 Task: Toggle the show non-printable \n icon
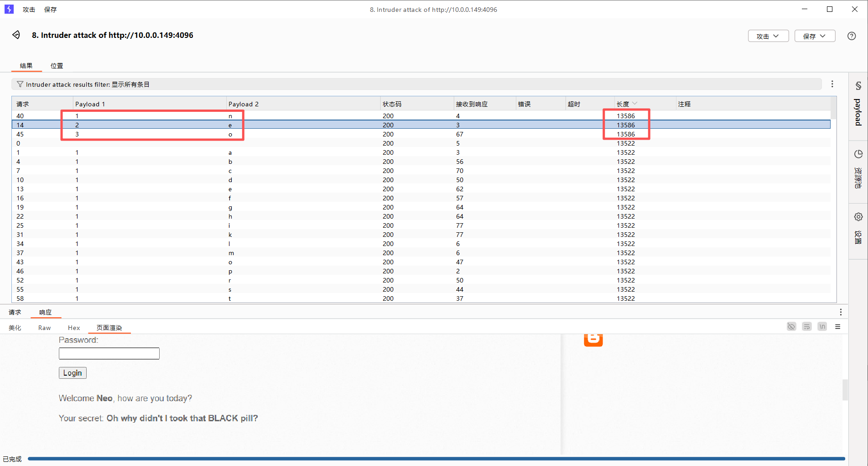point(822,327)
